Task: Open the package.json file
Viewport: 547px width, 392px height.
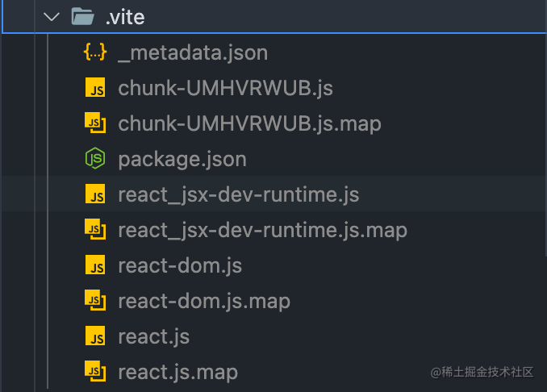Action: pos(182,160)
